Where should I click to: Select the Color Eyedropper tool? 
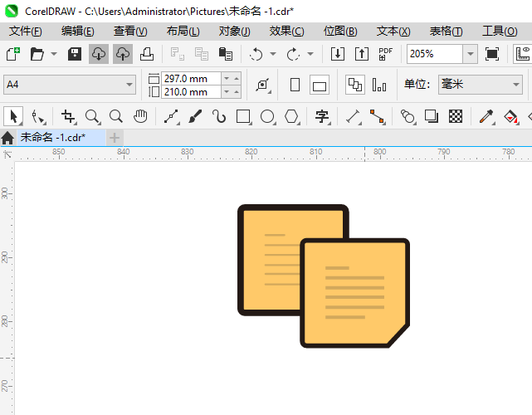pos(487,117)
